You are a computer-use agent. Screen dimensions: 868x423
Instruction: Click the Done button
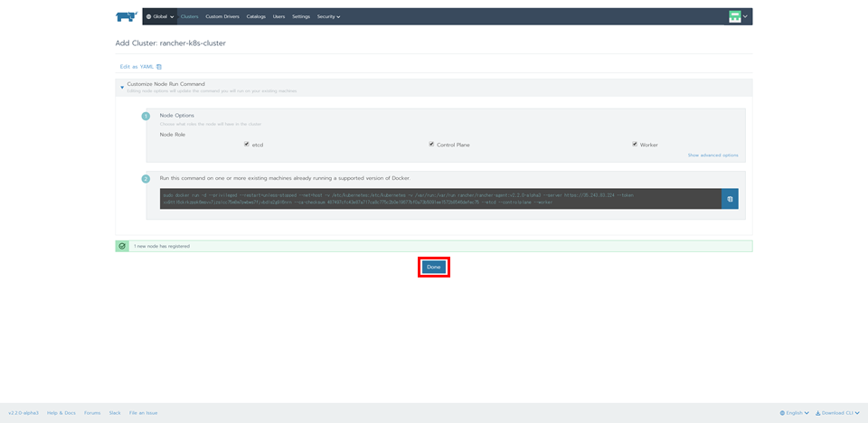[x=433, y=267]
